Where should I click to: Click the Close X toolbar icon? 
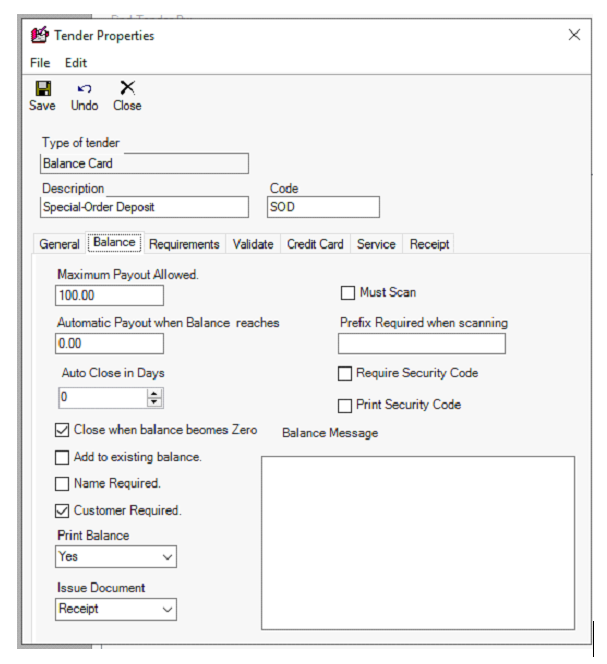[x=127, y=88]
